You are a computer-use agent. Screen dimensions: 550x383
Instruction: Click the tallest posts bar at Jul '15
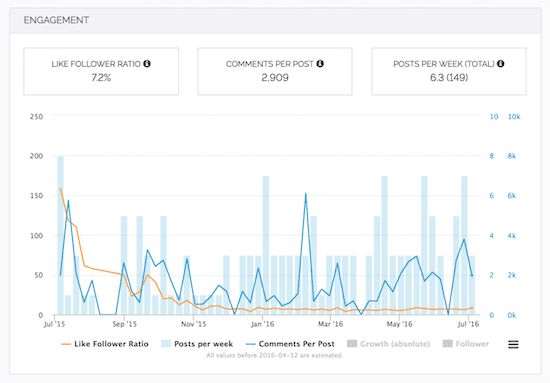coord(60,235)
